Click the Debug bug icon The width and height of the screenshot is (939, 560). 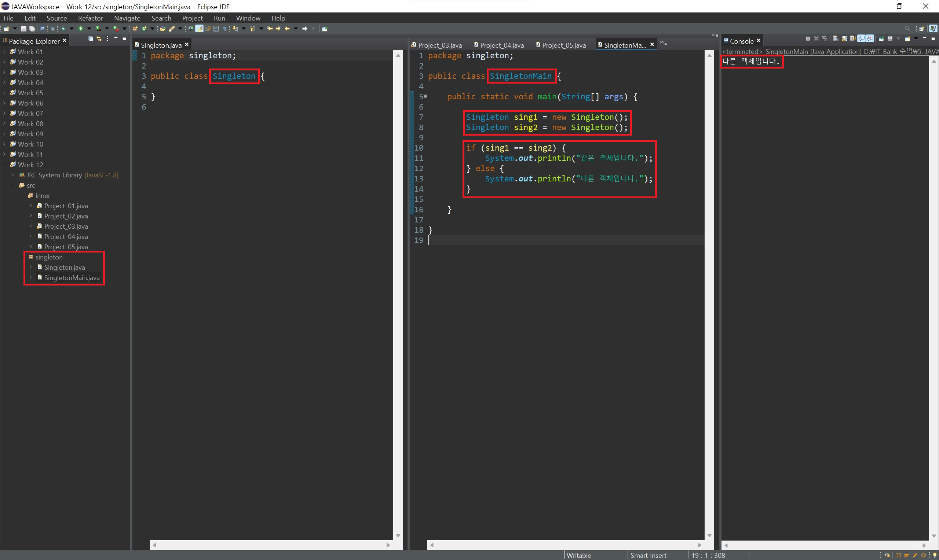[63, 29]
